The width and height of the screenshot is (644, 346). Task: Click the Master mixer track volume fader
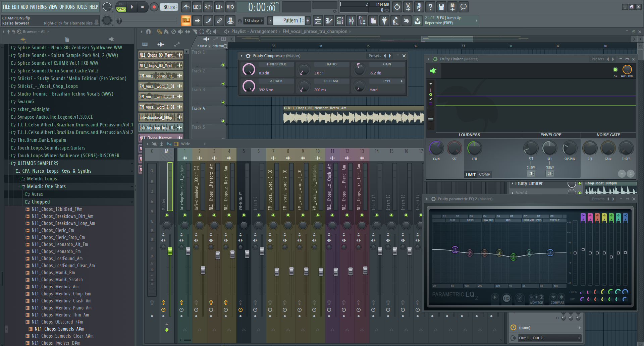170,251
